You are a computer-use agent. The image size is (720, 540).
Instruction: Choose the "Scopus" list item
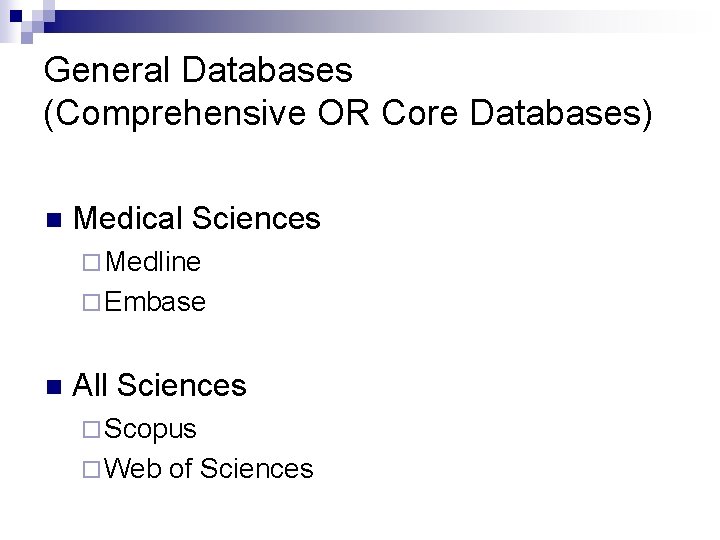[x=150, y=430]
